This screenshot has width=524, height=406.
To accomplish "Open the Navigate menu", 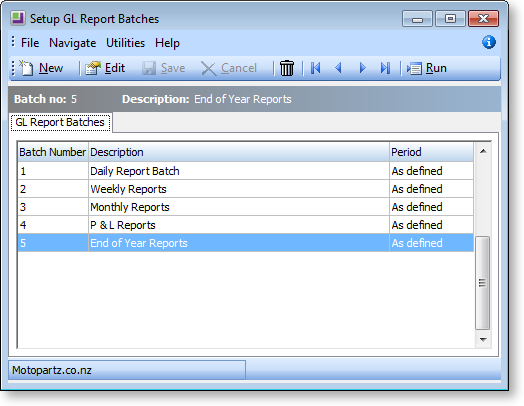I will coord(73,43).
